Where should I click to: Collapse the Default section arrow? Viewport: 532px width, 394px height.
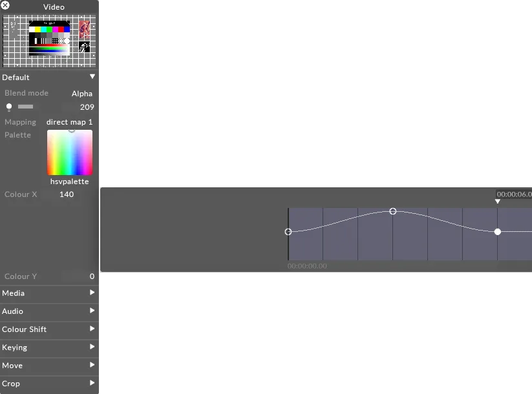click(x=92, y=77)
